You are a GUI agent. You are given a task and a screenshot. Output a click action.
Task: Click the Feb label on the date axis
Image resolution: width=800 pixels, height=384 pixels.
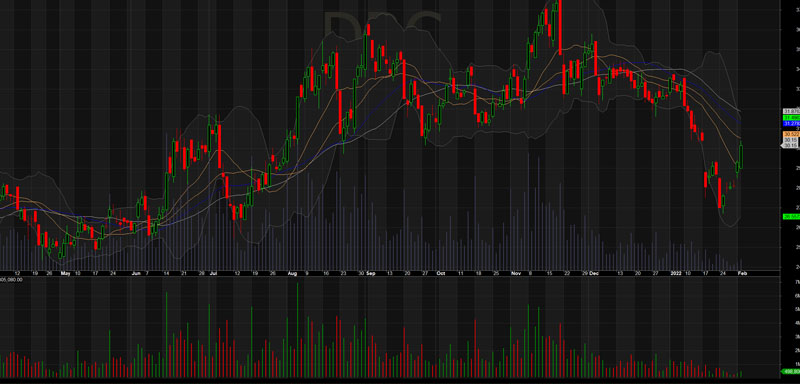pos(743,273)
